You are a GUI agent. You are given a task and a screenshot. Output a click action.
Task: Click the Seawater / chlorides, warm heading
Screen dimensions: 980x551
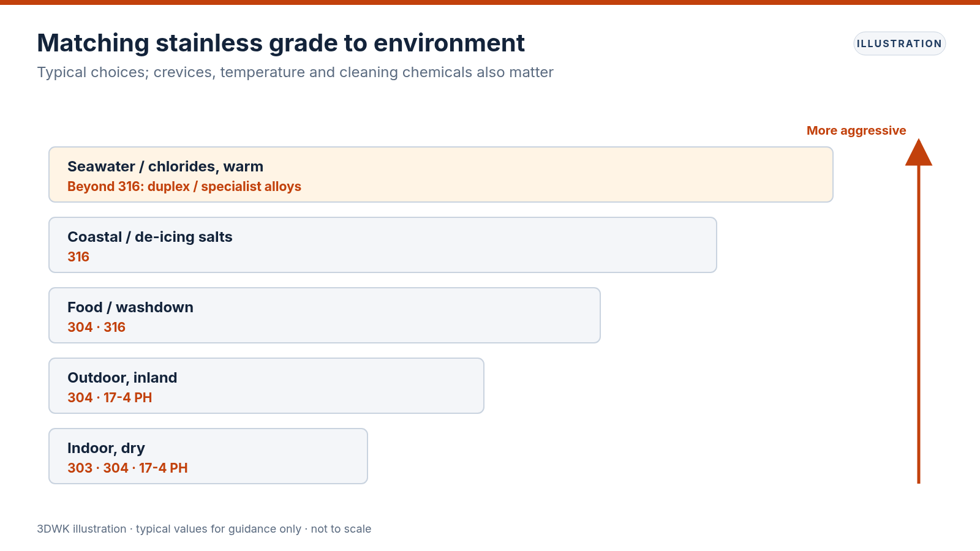pyautogui.click(x=165, y=167)
